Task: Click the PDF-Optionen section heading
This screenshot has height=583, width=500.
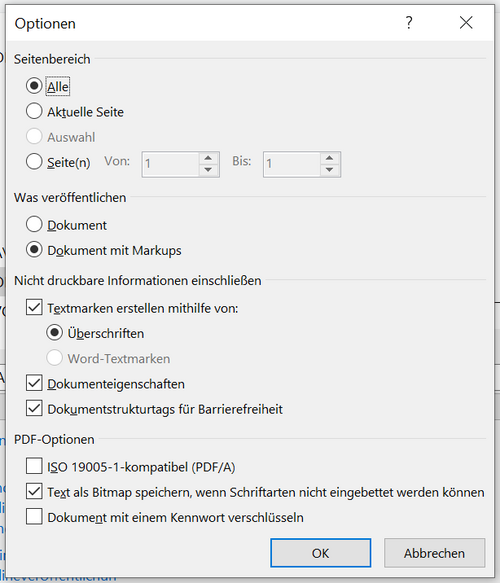Action: 54,439
